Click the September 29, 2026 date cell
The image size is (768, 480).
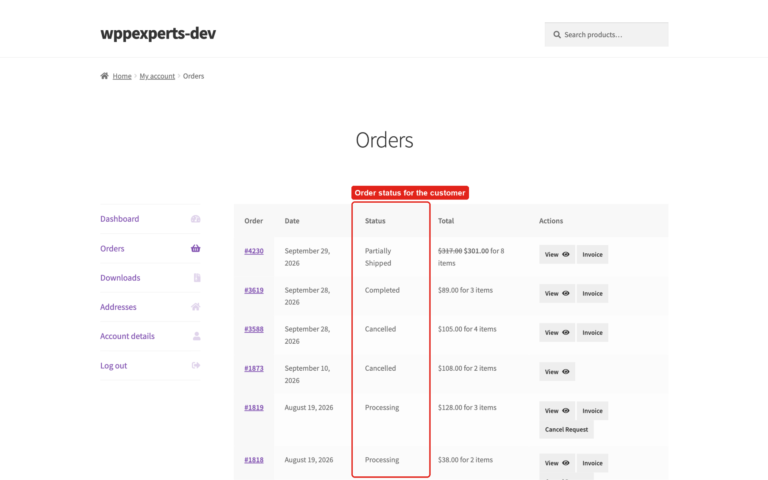(307, 257)
